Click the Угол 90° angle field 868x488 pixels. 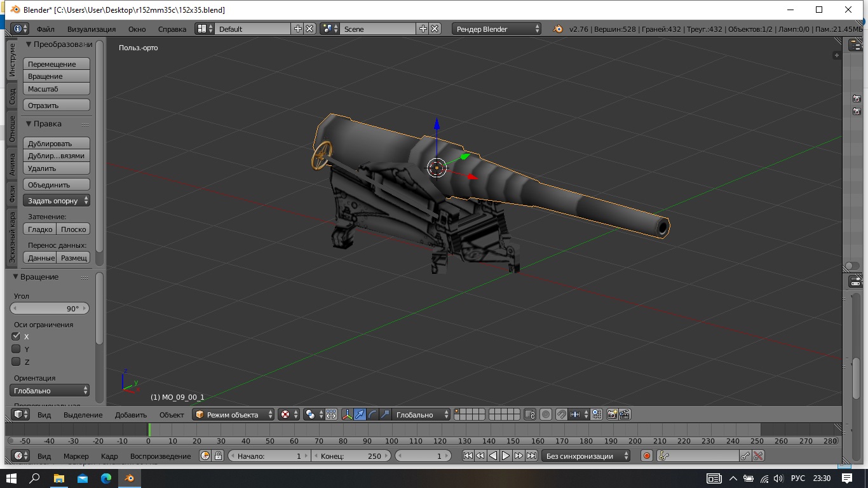click(x=50, y=308)
